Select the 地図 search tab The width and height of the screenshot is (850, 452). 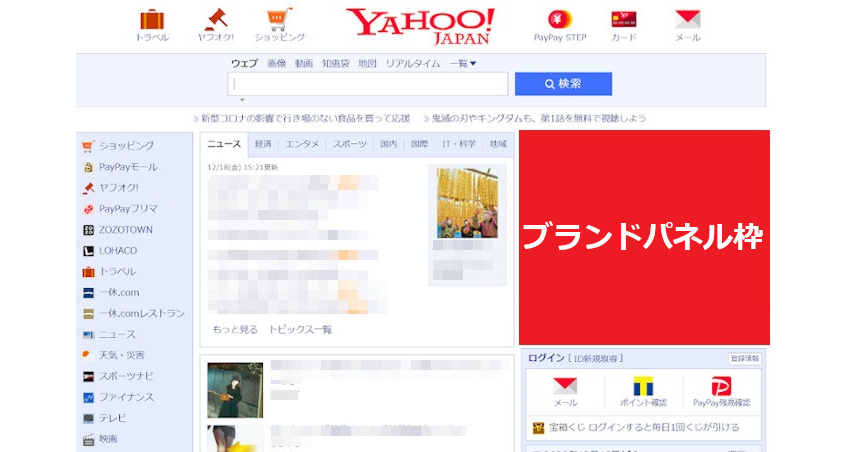pyautogui.click(x=367, y=63)
